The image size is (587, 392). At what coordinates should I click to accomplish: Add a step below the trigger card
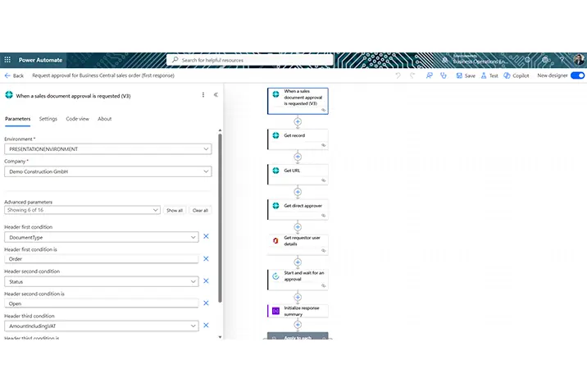click(x=298, y=121)
